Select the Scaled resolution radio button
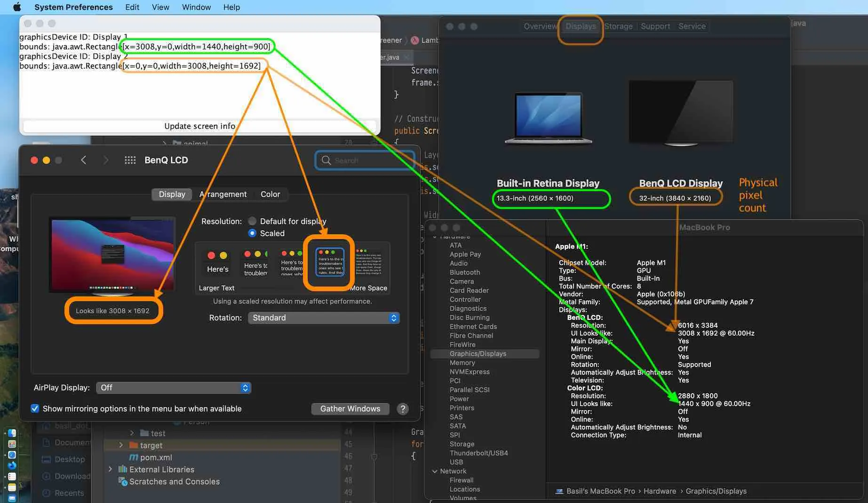The image size is (868, 503). [x=252, y=233]
